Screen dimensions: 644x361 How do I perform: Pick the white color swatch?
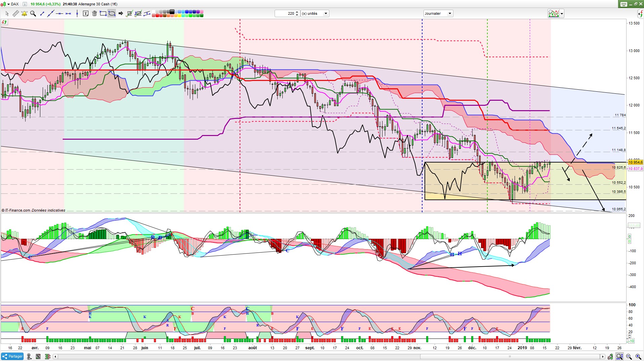coord(154,12)
